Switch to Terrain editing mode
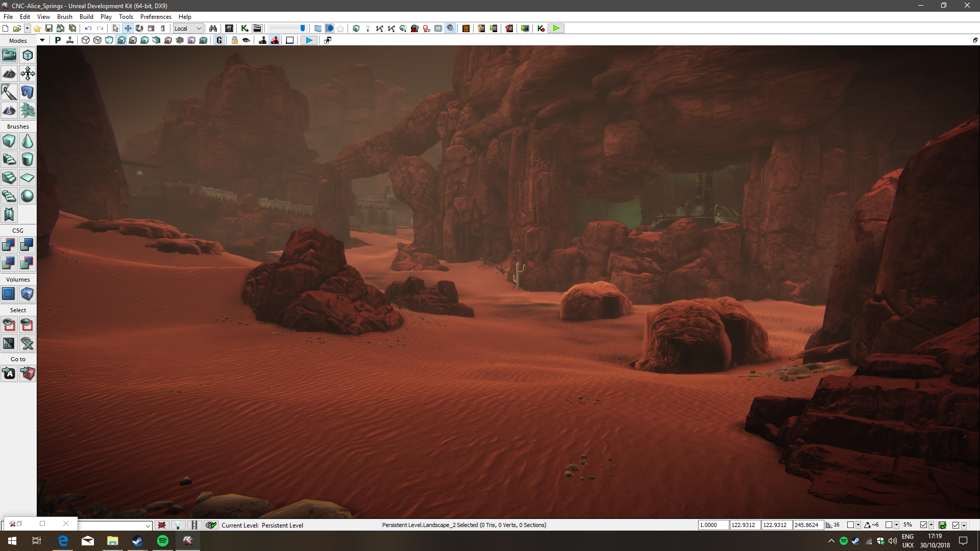 [9, 73]
